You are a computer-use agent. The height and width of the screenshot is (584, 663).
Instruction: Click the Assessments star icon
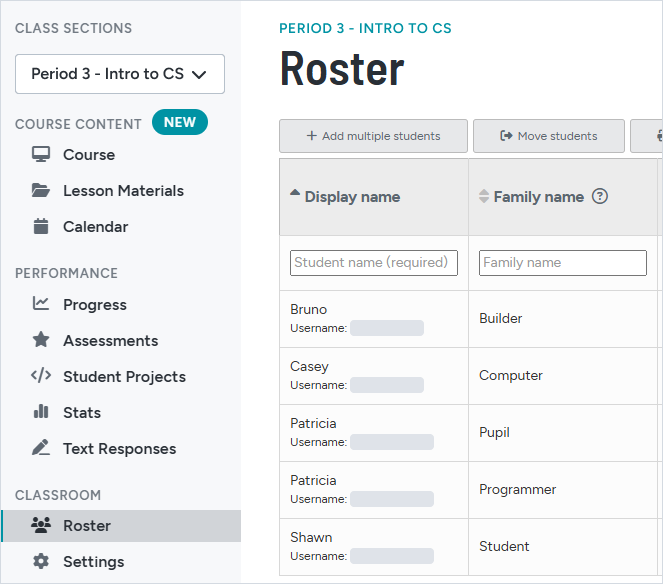[41, 340]
